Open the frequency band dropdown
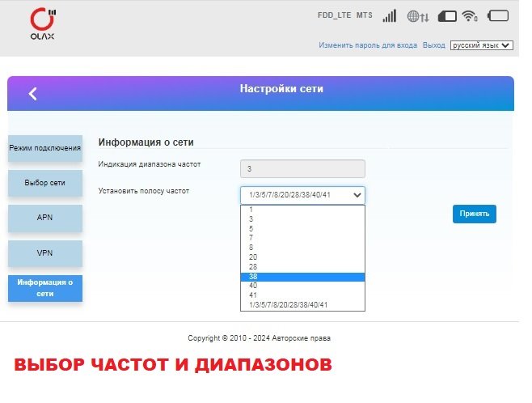 coord(302,195)
